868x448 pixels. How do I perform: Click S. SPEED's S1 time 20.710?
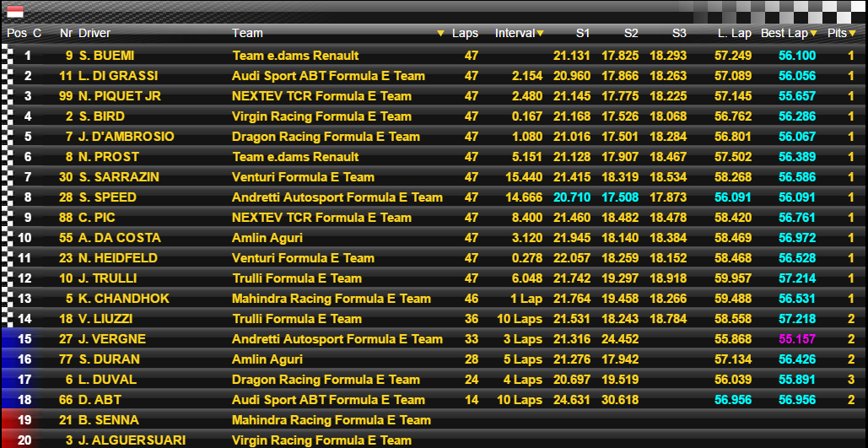click(571, 197)
